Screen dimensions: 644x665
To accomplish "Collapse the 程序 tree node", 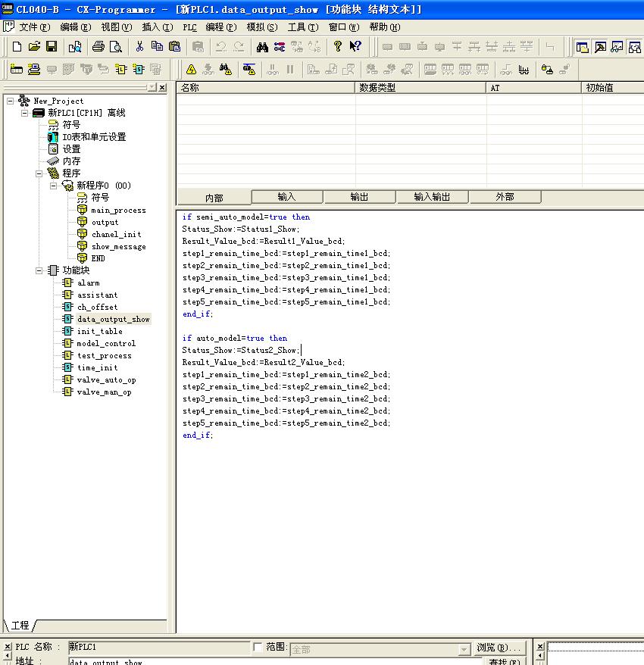I will tap(39, 173).
